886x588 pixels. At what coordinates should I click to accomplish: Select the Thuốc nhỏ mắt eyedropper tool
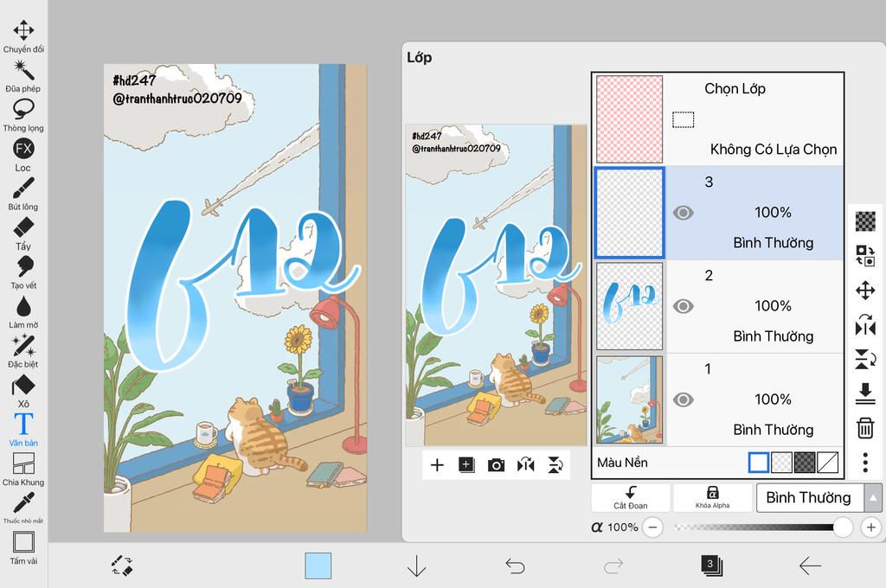click(23, 508)
